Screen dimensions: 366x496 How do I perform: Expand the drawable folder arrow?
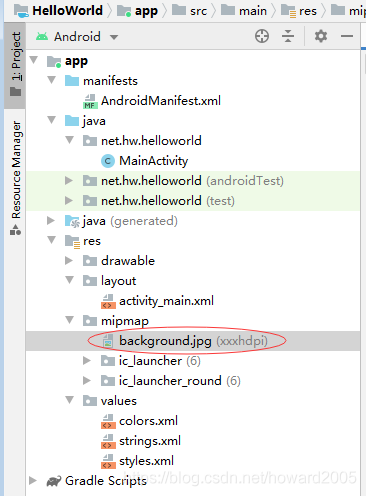[x=69, y=261]
